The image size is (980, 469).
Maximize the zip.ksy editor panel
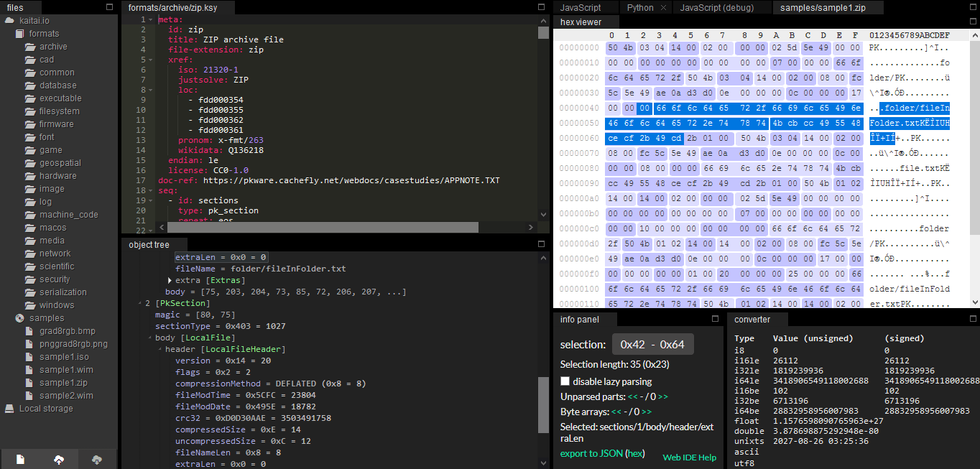(x=542, y=7)
